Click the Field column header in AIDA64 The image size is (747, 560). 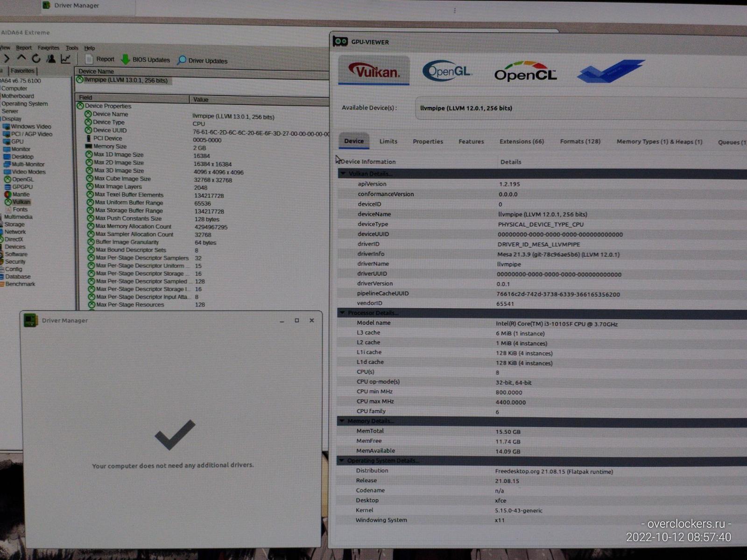point(132,98)
